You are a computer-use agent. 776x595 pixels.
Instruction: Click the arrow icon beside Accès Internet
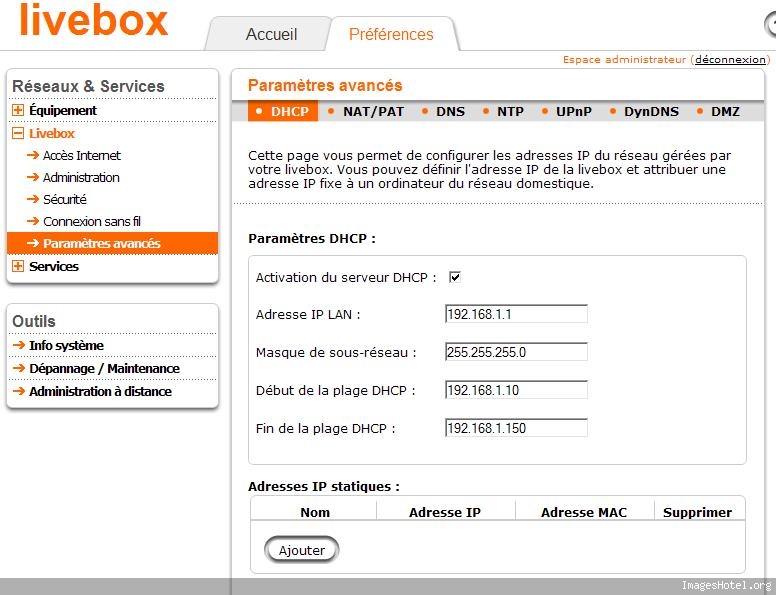point(33,155)
